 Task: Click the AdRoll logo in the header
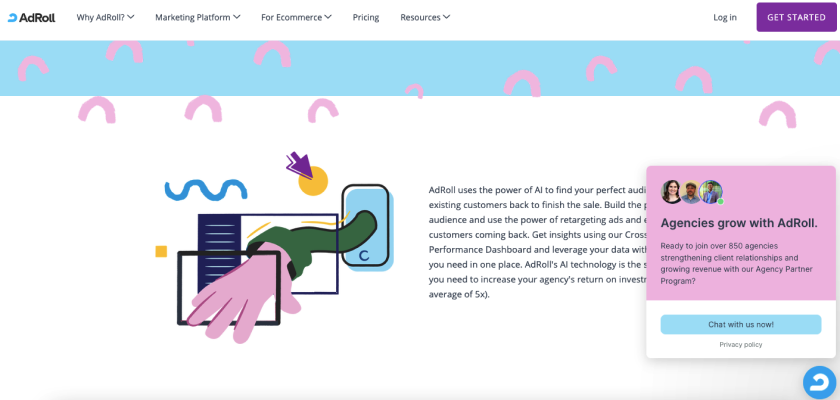pos(31,18)
